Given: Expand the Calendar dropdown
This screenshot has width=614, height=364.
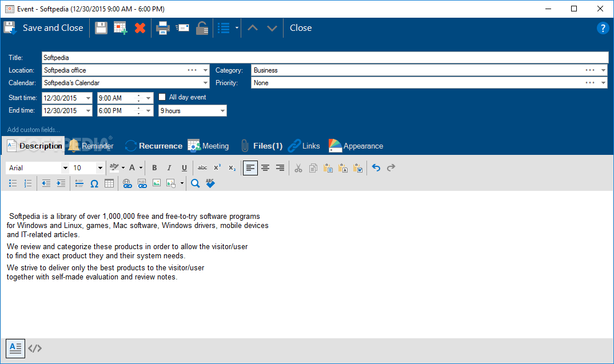Looking at the screenshot, I should [x=205, y=83].
